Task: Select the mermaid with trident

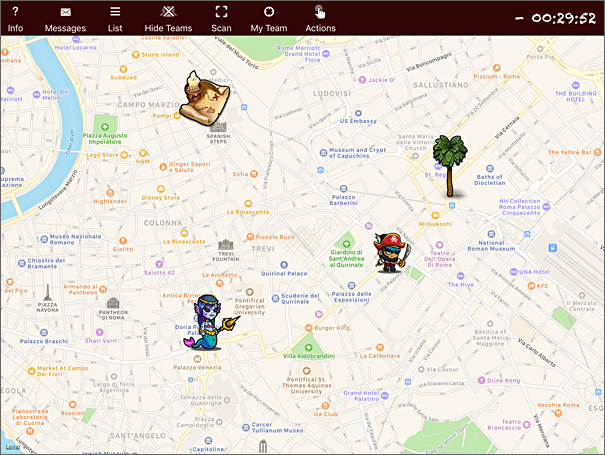Action: point(210,322)
